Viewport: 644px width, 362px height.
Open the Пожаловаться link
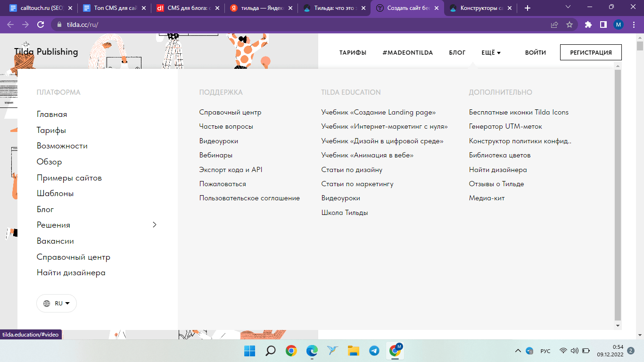(223, 184)
